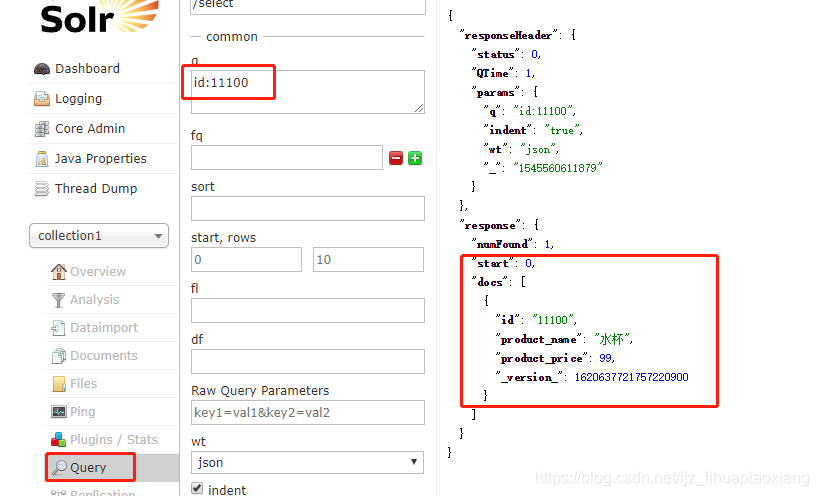
Task: Click the Ping monitor icon
Action: pyautogui.click(x=59, y=412)
